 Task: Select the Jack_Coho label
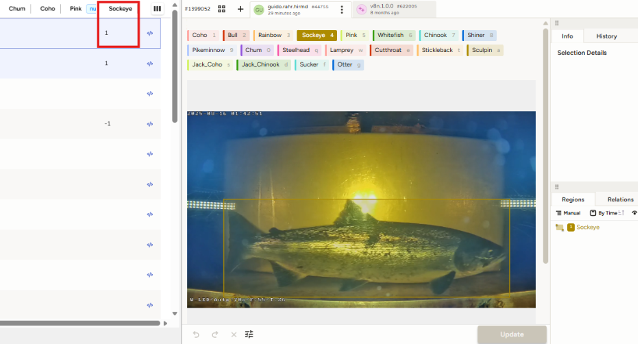coord(210,65)
